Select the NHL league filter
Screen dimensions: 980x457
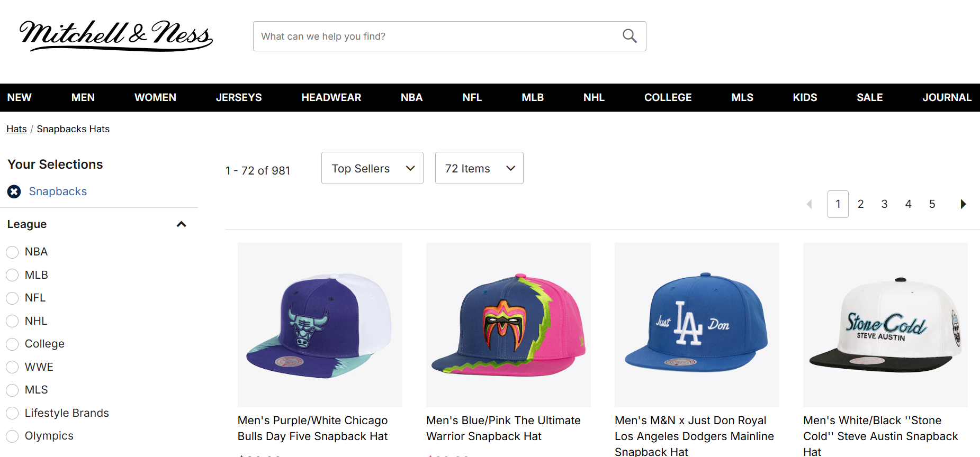pos(12,321)
